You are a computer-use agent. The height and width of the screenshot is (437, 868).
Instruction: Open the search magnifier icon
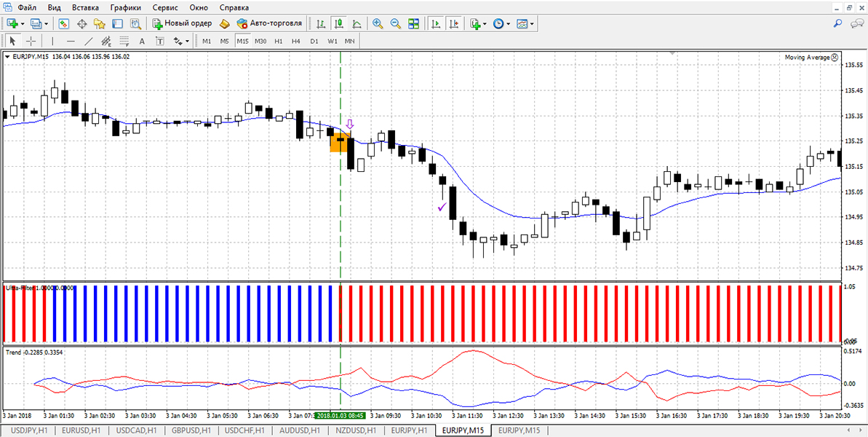pos(838,23)
